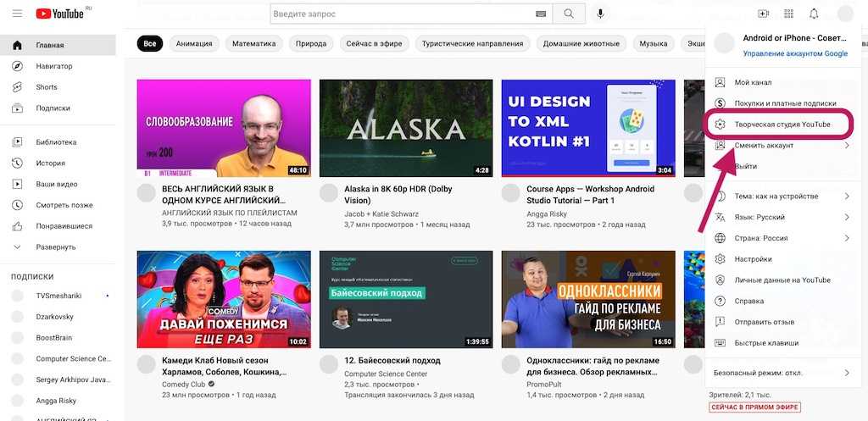Expand the 'Сменить аккаунт' submenu

[780, 146]
